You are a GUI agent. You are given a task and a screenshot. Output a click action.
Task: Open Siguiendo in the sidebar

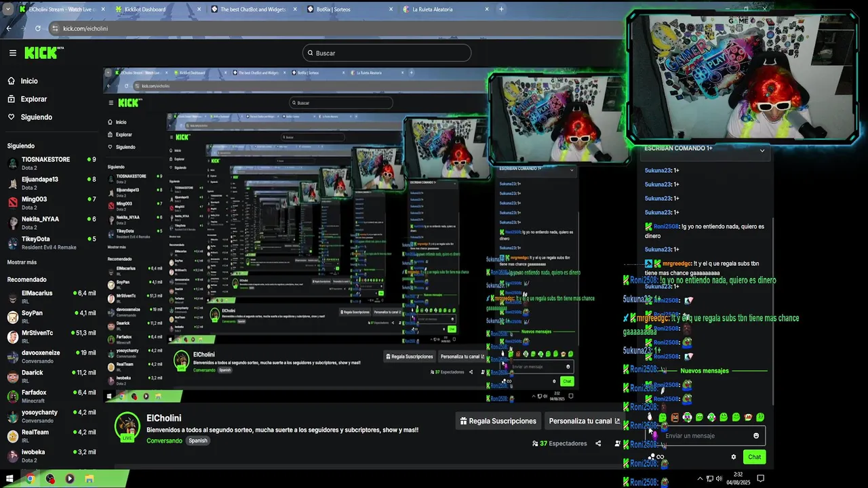tap(36, 117)
